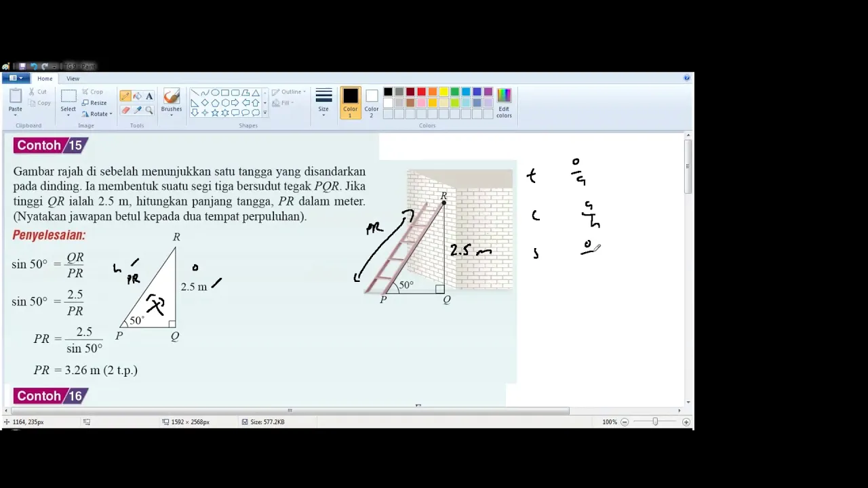Click the Copy button
This screenshot has width=868, height=488.
[x=39, y=103]
